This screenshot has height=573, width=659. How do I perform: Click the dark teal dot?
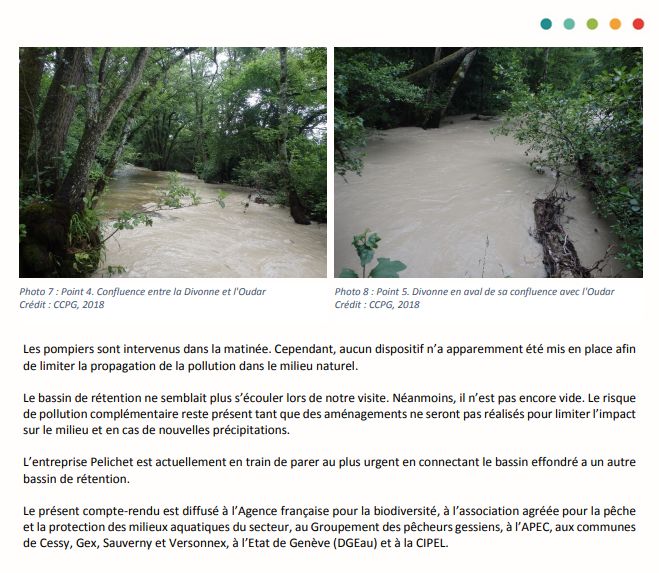pyautogui.click(x=546, y=24)
